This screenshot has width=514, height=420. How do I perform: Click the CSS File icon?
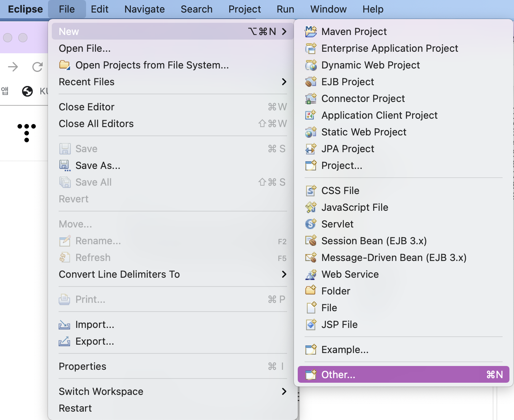click(311, 191)
